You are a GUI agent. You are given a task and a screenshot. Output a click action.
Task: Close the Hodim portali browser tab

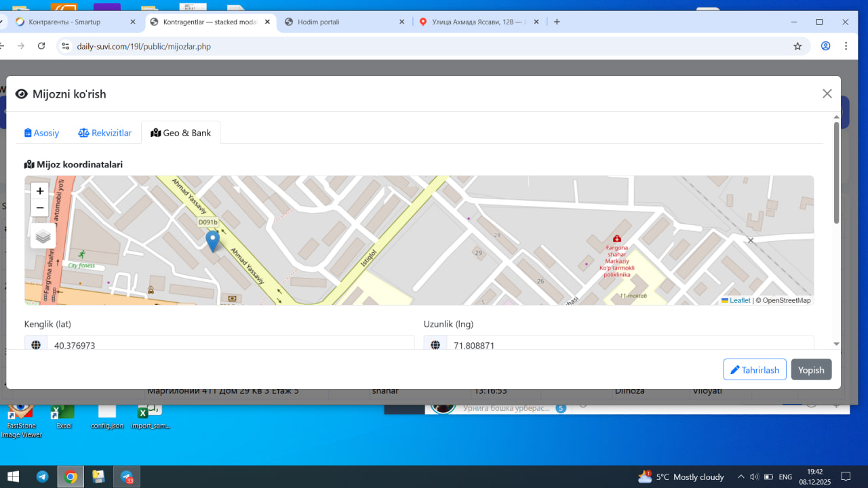click(x=401, y=22)
